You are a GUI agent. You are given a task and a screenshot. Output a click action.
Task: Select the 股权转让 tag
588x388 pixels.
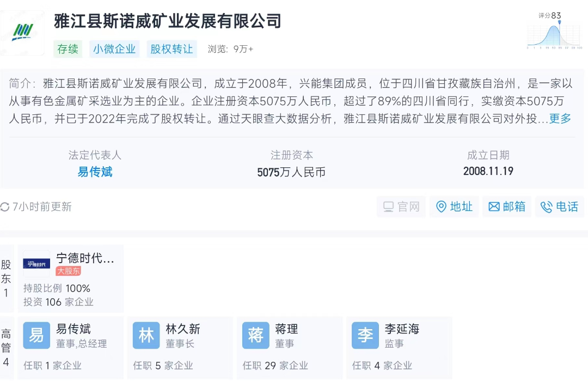pos(172,49)
